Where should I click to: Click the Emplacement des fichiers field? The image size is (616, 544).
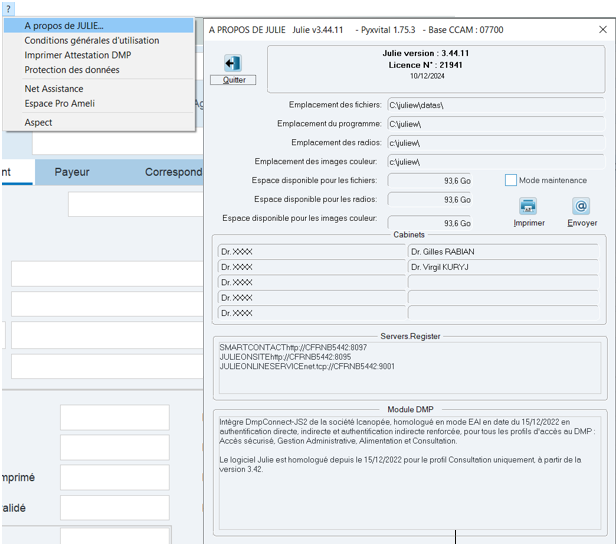[x=495, y=105]
